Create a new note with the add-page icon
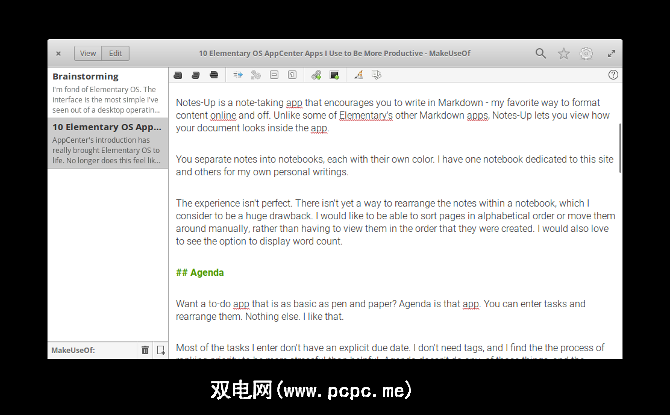670x415 pixels. tap(160, 350)
